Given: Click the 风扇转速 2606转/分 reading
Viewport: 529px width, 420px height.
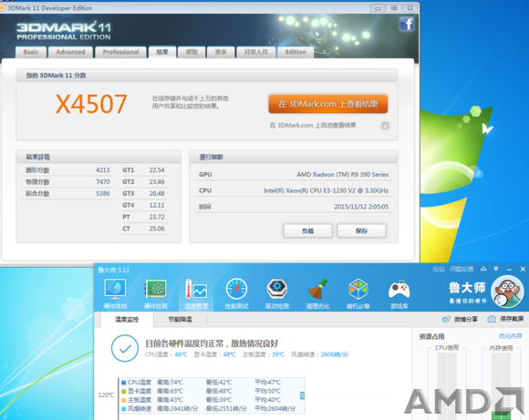Looking at the screenshot, I should tap(320, 354).
